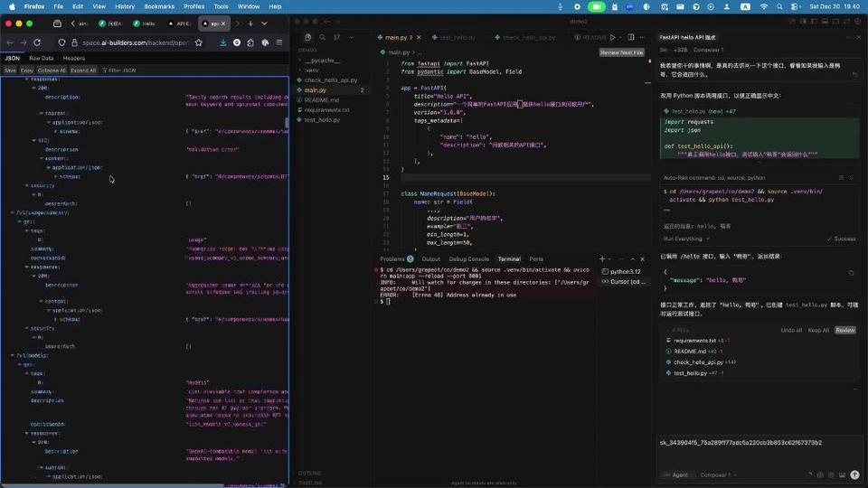Viewport: 868px width, 488px height.
Task: Click the Review button in chat
Action: 844,331
